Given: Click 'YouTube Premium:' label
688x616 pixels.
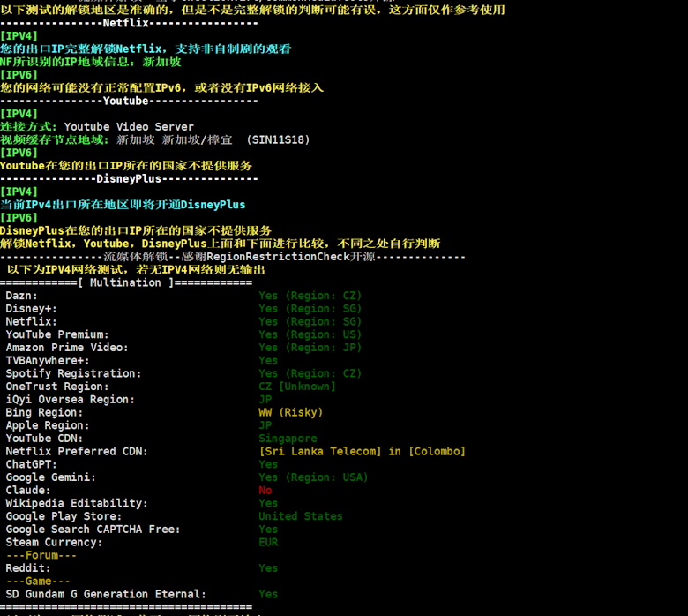Looking at the screenshot, I should [x=57, y=334].
